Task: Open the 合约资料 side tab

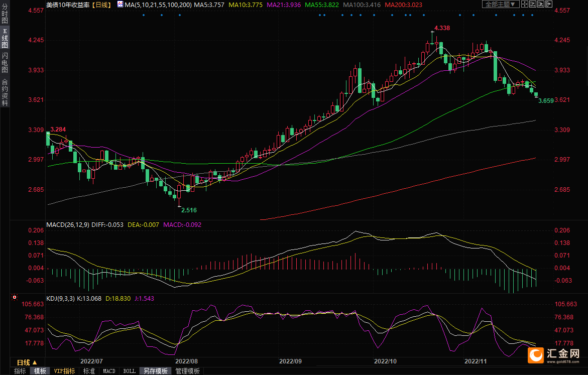Action: click(5, 92)
